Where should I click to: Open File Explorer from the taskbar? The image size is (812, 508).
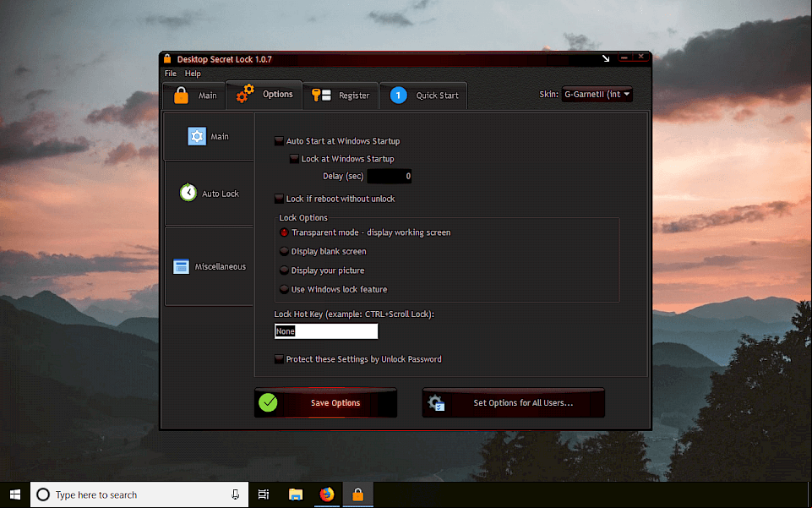[296, 494]
